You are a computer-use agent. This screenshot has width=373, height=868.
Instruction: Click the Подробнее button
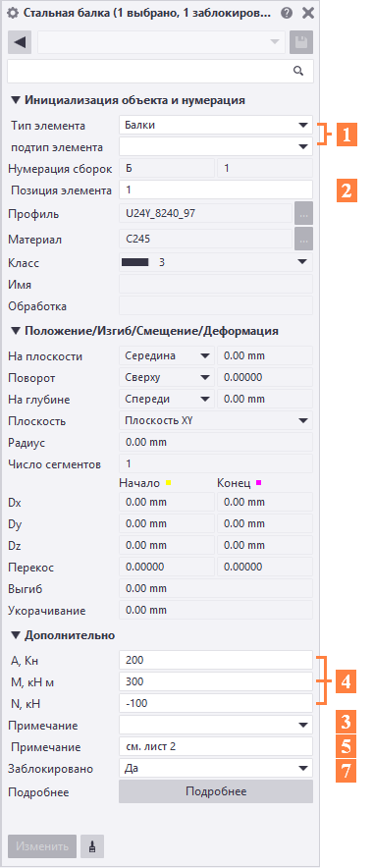[216, 791]
